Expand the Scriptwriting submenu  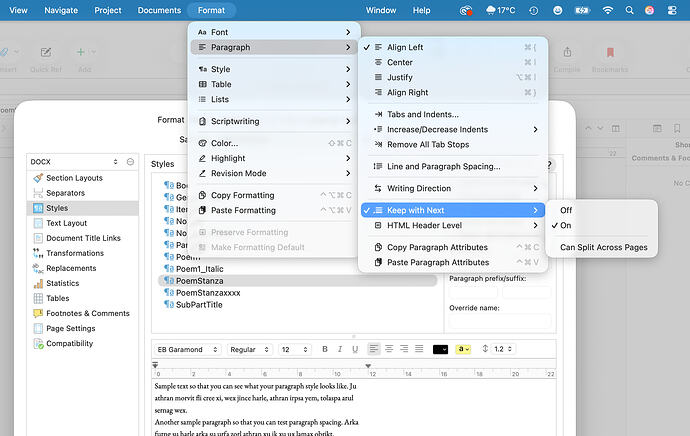point(275,121)
